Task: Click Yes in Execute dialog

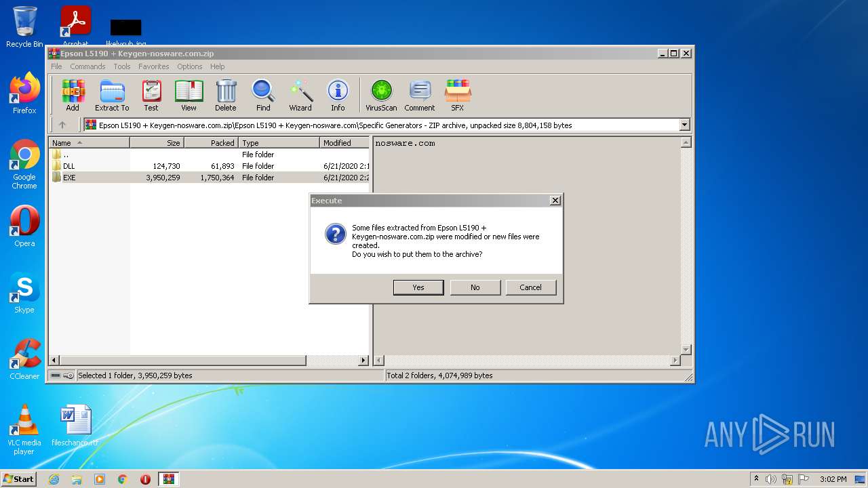Action: (418, 287)
